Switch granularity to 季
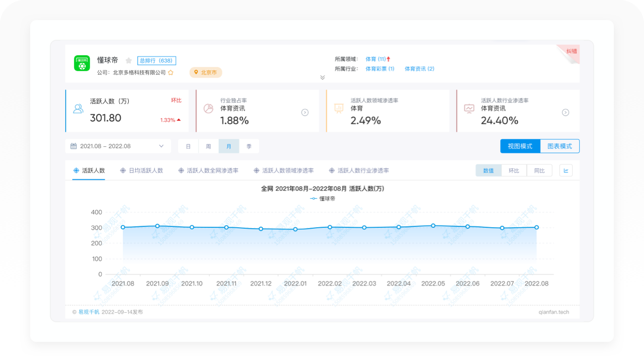 [x=249, y=146]
